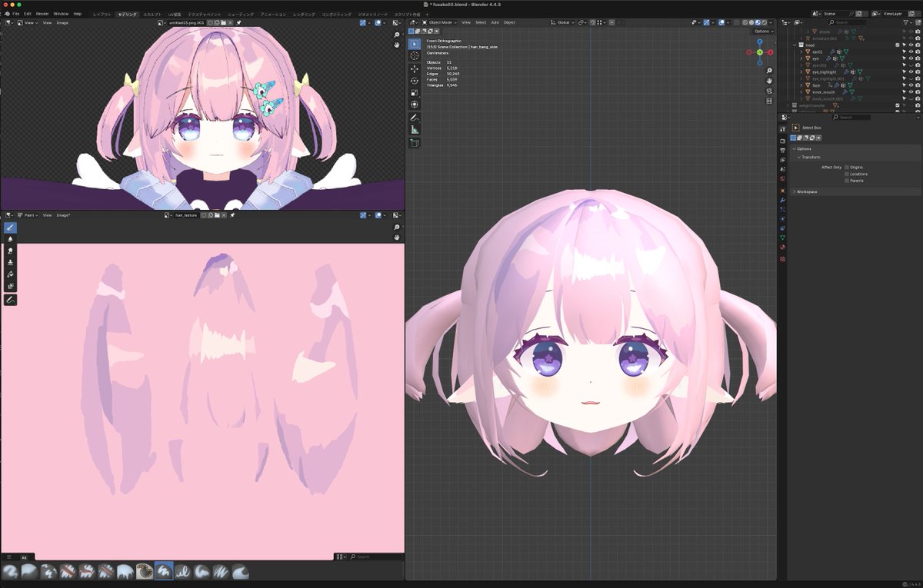Enable Affect Only Origins checkbox
This screenshot has width=923, height=588.
[847, 167]
